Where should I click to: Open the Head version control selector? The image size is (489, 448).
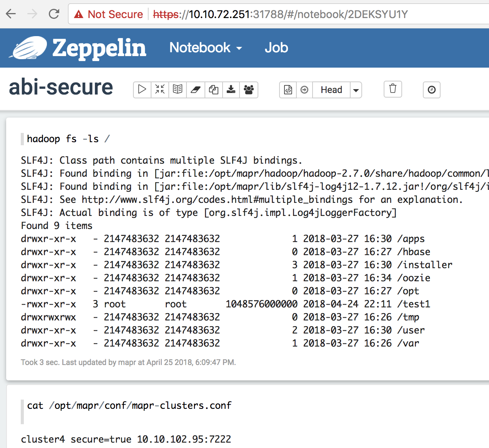click(331, 90)
